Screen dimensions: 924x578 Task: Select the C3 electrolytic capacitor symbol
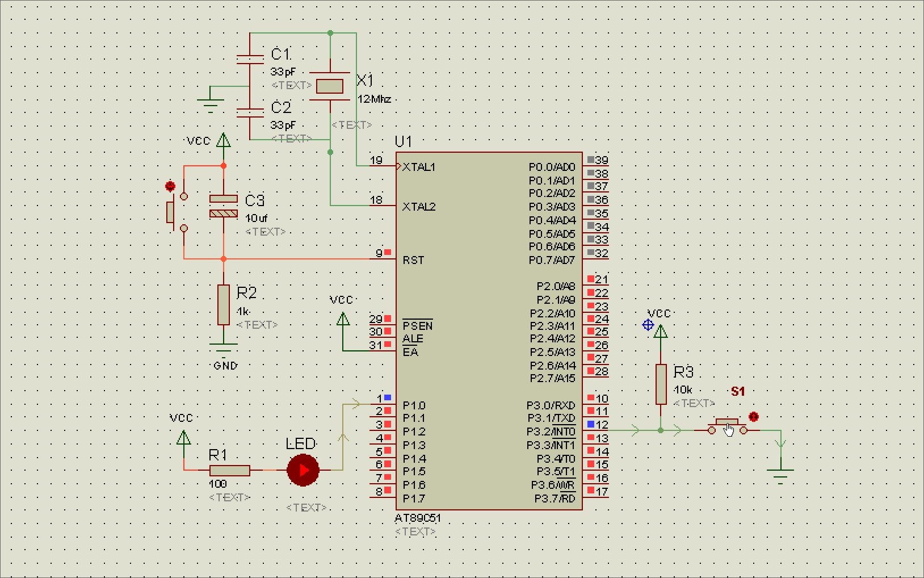(224, 206)
